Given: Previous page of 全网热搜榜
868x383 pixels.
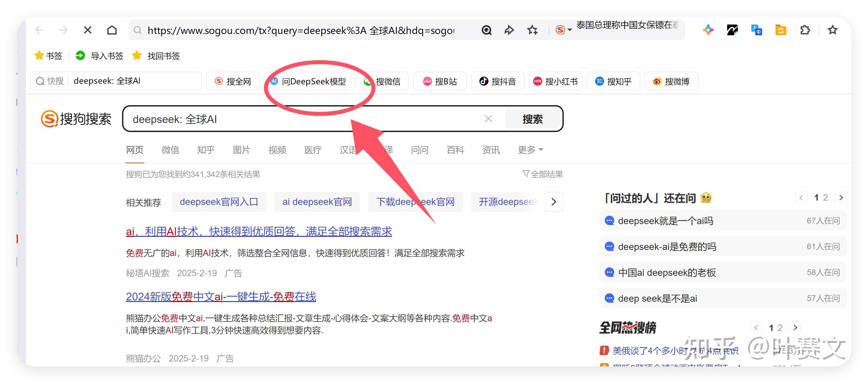Looking at the screenshot, I should [756, 328].
